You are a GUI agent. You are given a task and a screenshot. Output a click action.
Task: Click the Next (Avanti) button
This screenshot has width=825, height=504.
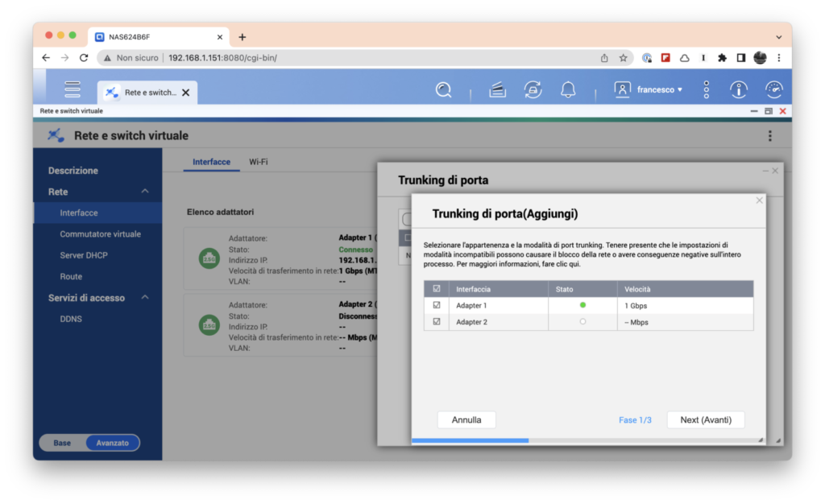[x=706, y=420]
